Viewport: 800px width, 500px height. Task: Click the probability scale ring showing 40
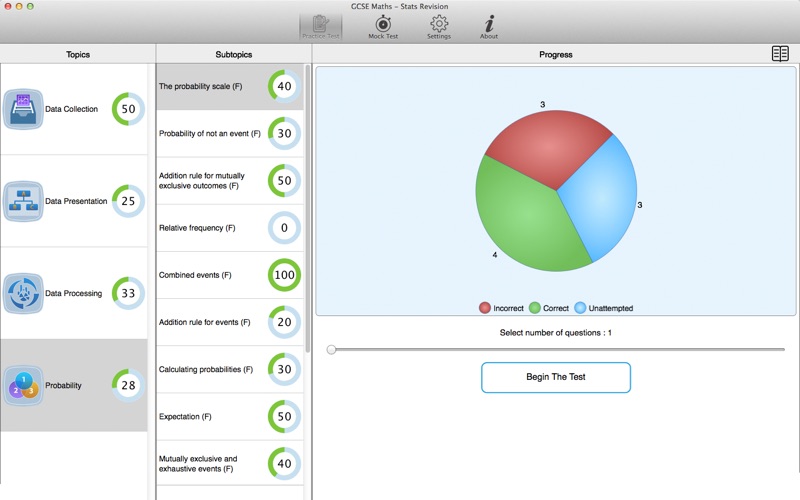(x=284, y=86)
